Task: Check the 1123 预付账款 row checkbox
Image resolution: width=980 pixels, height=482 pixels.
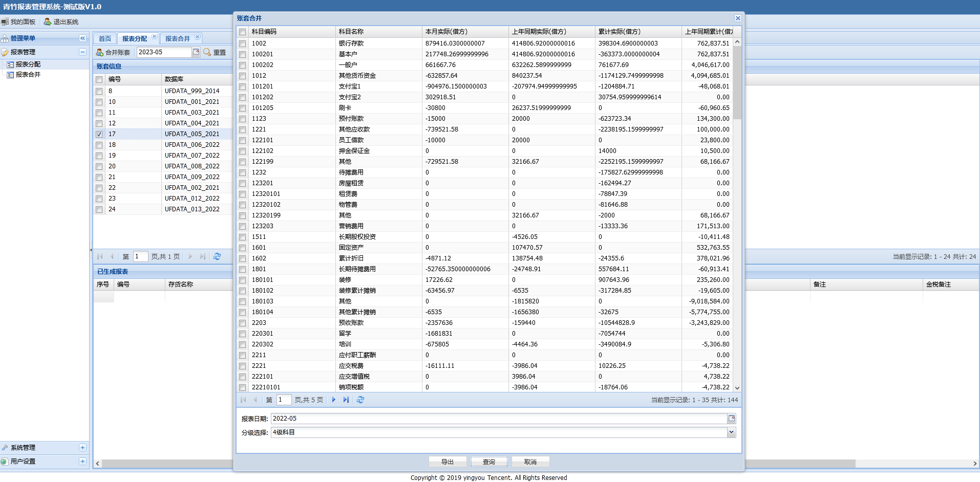Action: click(x=242, y=119)
